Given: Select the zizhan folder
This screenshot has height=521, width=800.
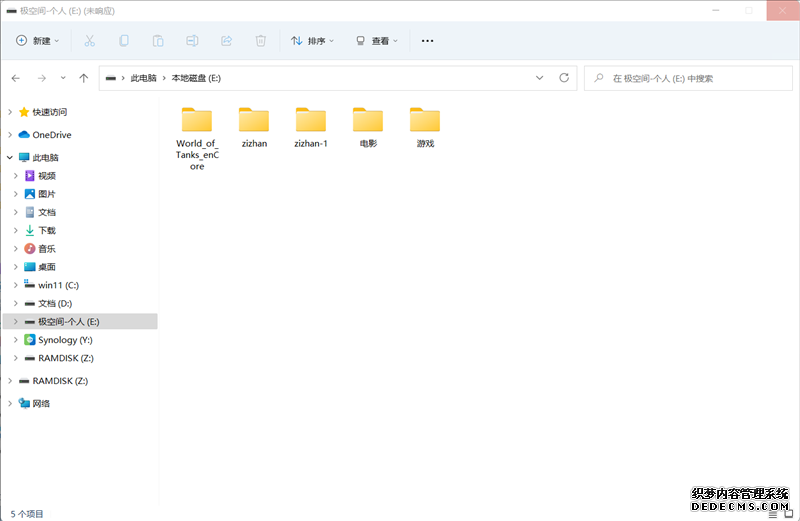Looking at the screenshot, I should (254, 128).
